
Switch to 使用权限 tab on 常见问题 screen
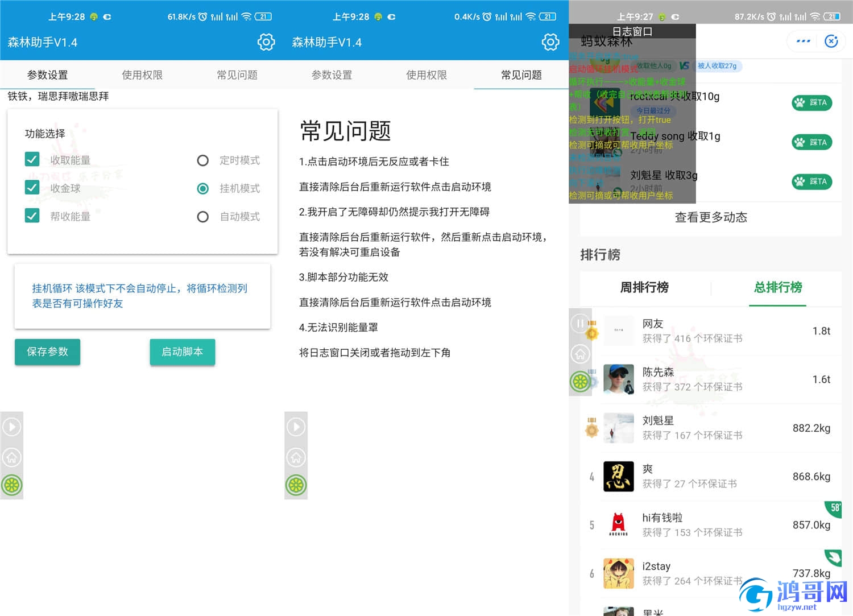[426, 75]
